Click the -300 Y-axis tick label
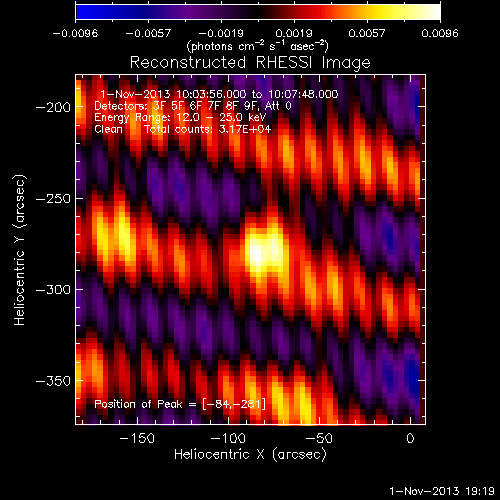Screen dimensions: 500x500 coord(53,290)
